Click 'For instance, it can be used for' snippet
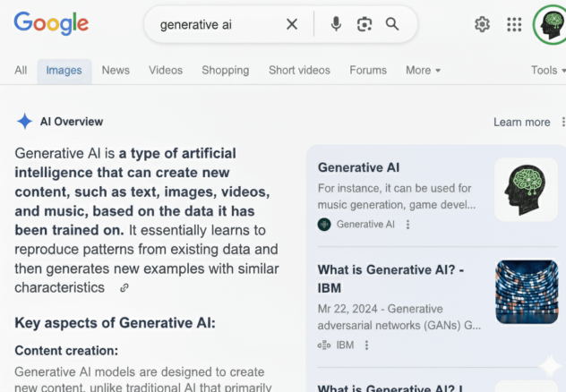 [395, 188]
